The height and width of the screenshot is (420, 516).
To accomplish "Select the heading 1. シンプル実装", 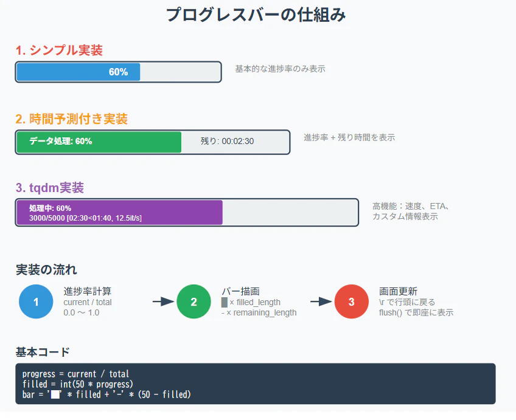I will 59,50.
